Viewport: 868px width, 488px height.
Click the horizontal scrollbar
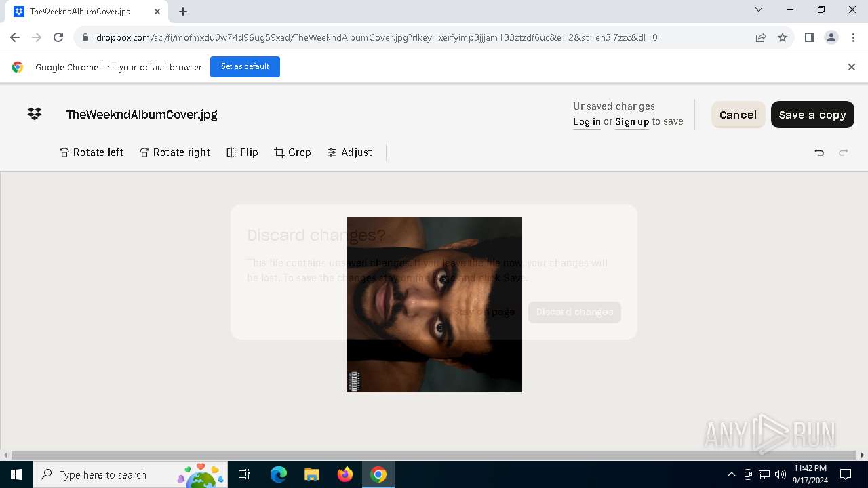(x=433, y=455)
